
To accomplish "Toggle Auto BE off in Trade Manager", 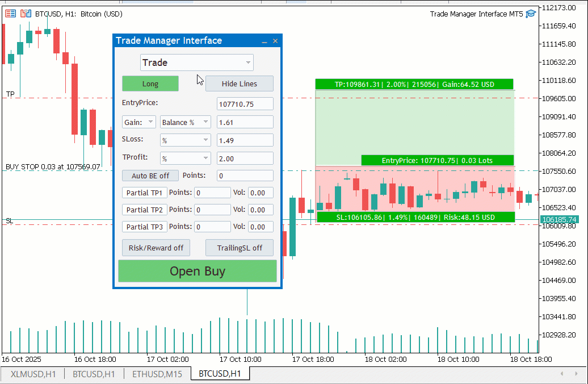I will 150,176.
